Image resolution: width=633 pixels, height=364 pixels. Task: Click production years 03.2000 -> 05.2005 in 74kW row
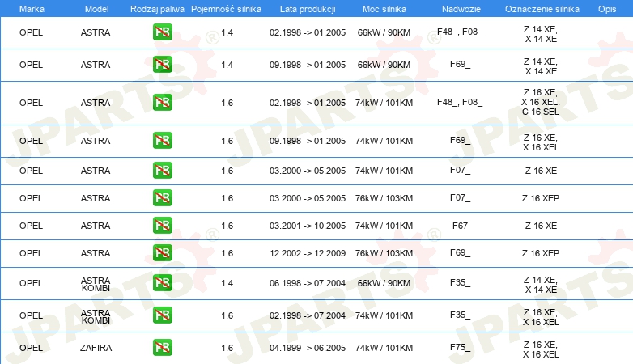click(x=308, y=171)
